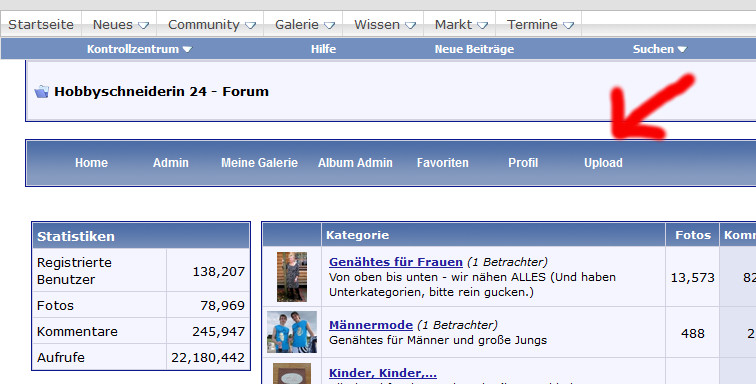Open the Hilfe page
The height and width of the screenshot is (384, 756).
pyautogui.click(x=324, y=49)
